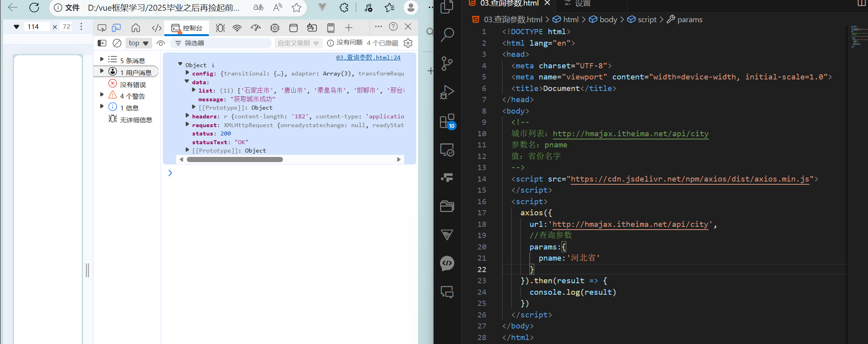Open the axios CDN script URL
This screenshot has width=868, height=344.
click(690, 179)
